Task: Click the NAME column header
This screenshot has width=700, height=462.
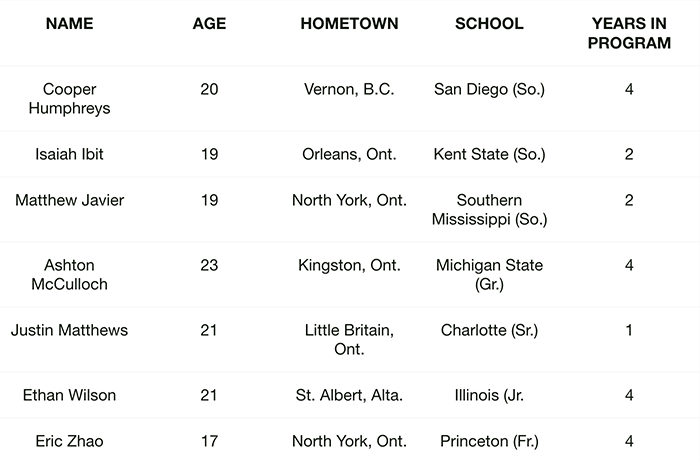Action: pyautogui.click(x=69, y=24)
